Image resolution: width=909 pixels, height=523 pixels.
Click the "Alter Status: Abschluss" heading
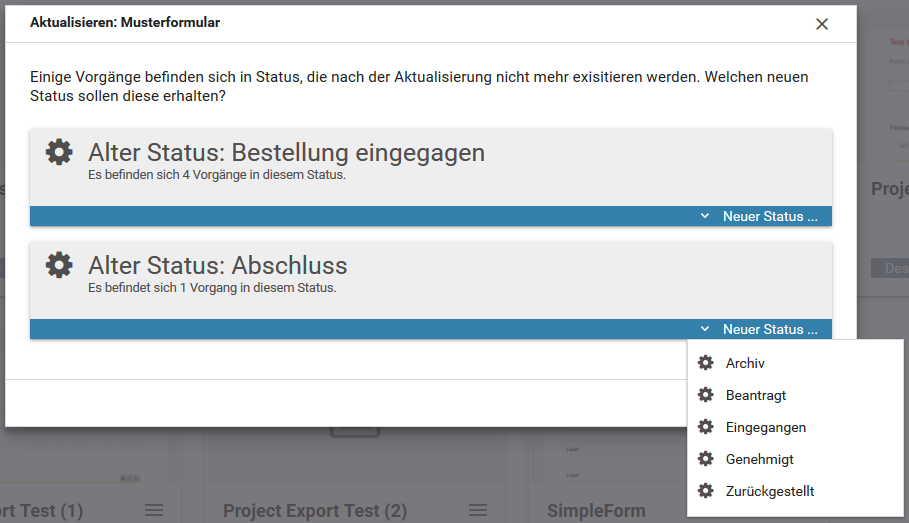pyautogui.click(x=218, y=266)
